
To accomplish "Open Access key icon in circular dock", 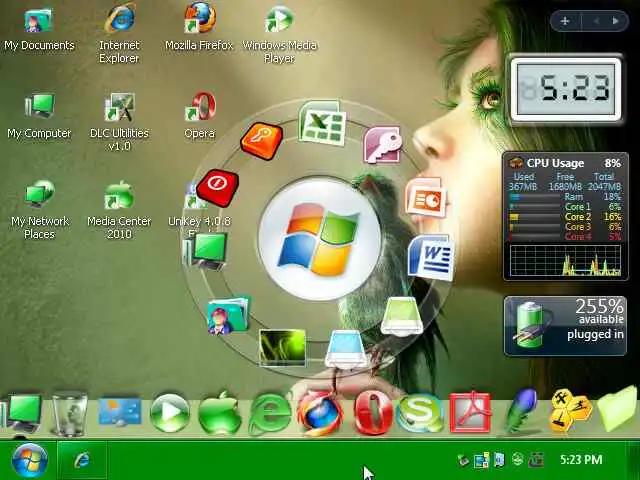I will coord(382,145).
